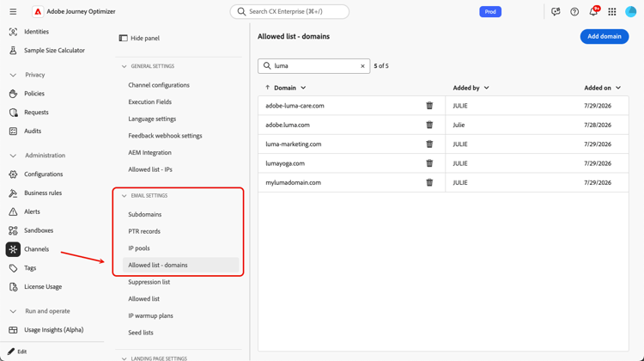This screenshot has height=361, width=644.
Task: Open AEM Integration settings
Action: [150, 152]
